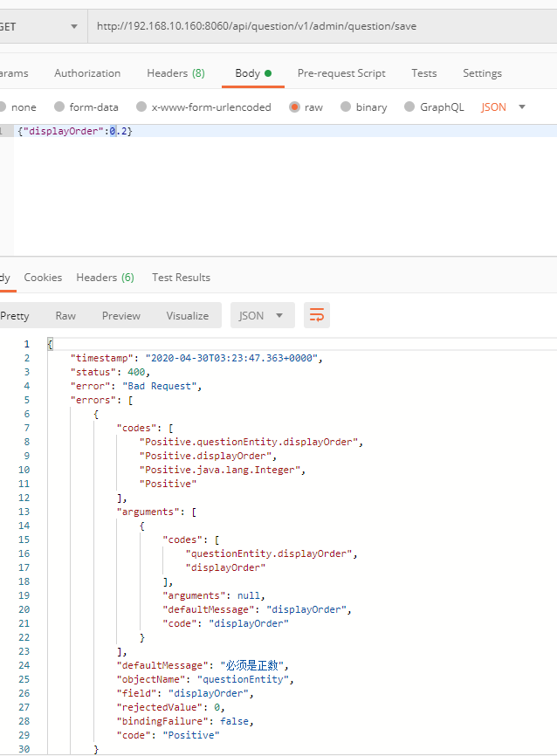
Task: Select the raw body type
Action: coord(295,107)
